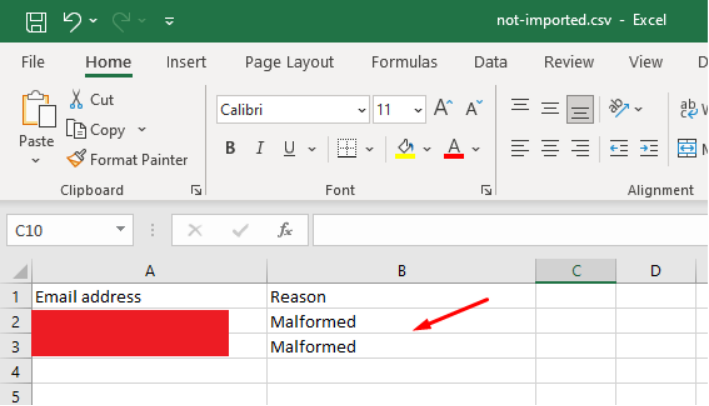Open Font settings dialog launcher
Viewport: 709px width, 406px height.
(x=486, y=190)
